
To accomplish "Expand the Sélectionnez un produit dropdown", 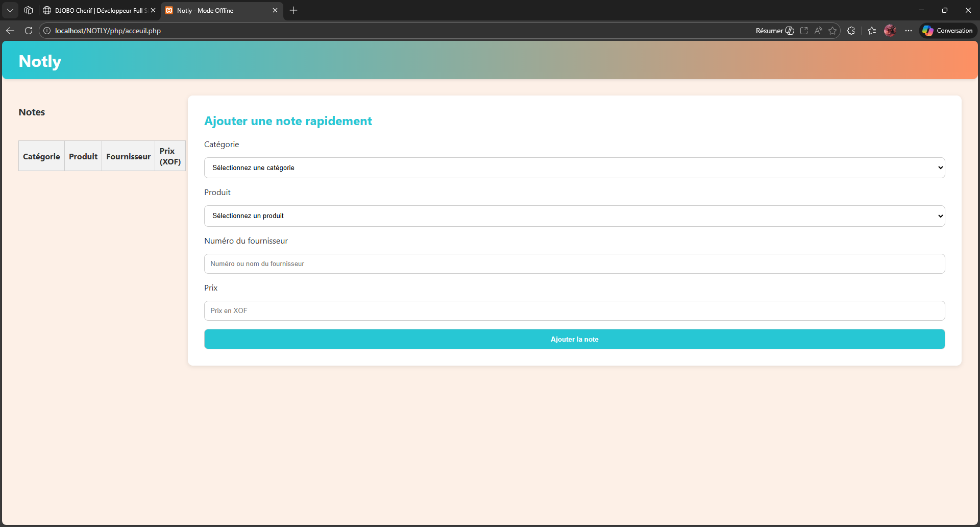I will point(574,216).
